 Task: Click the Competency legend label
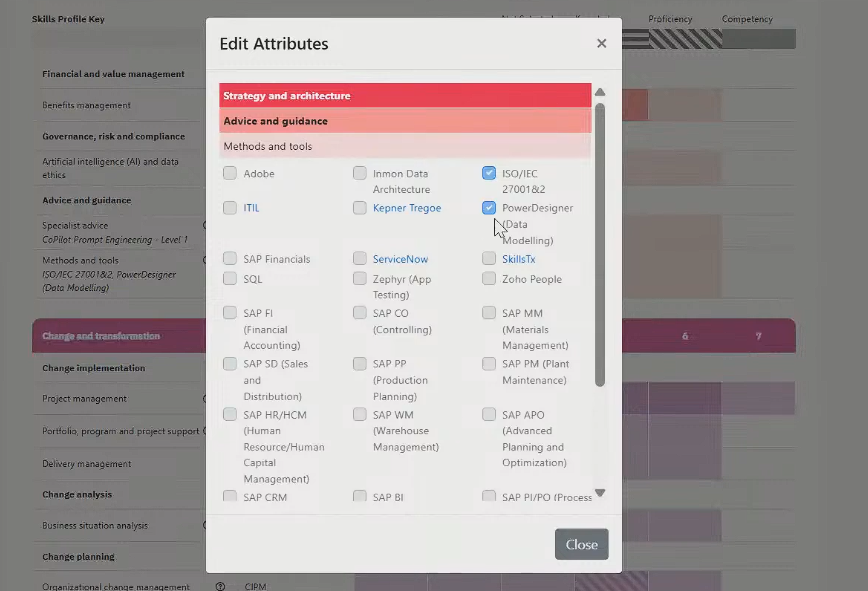(747, 19)
